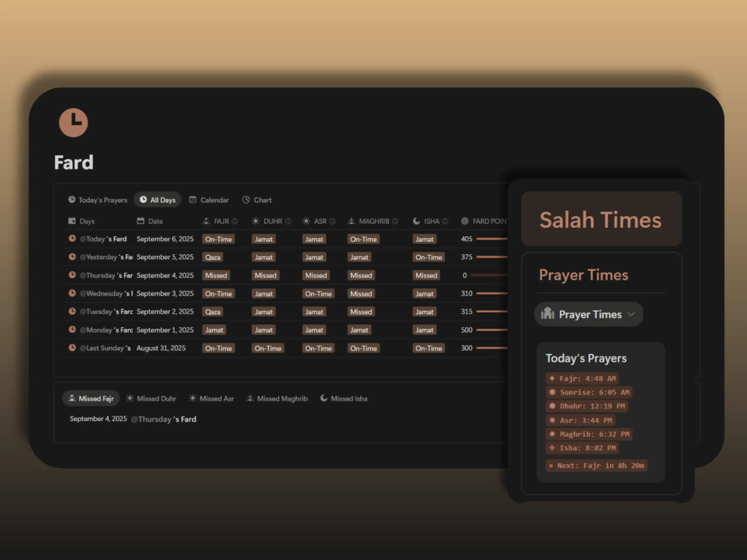This screenshot has width=747, height=560.
Task: Open the Missed Maghrib tag for September 3
Action: (361, 294)
